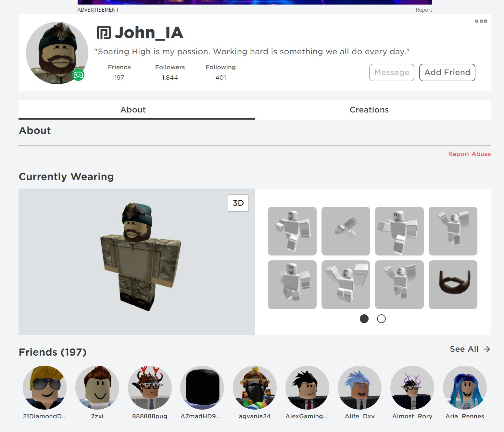The width and height of the screenshot is (504, 432).
Task: Open friend agvania24 avatar
Action: pyautogui.click(x=255, y=387)
